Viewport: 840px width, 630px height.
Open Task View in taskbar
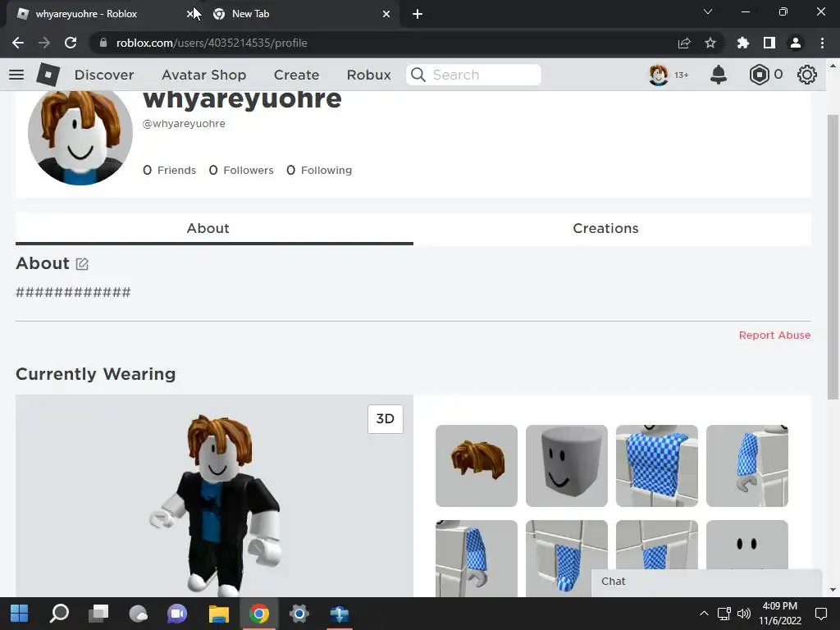coord(98,614)
